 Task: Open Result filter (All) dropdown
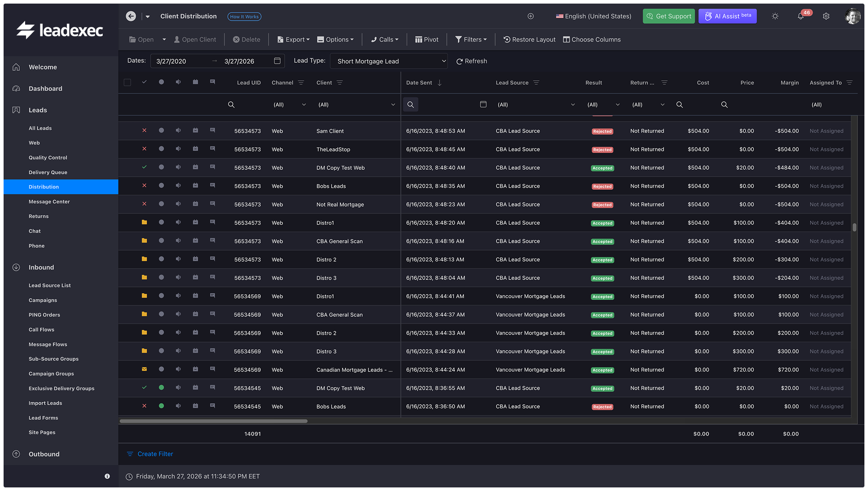(603, 104)
